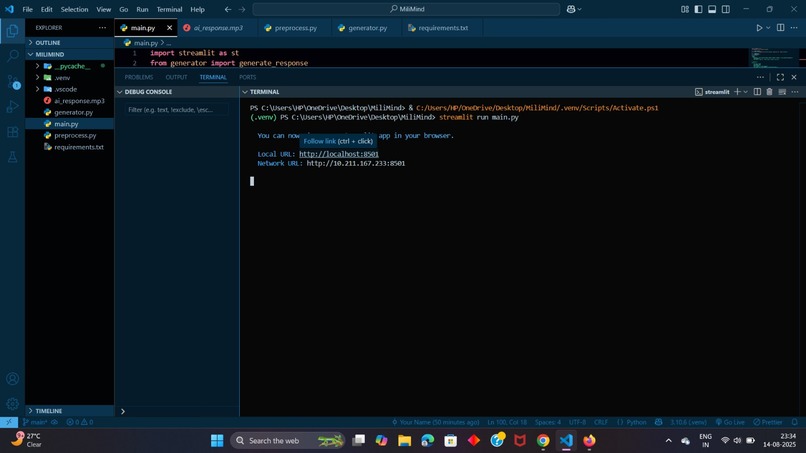Customize layout icon in title bar
Image resolution: width=806 pixels, height=453 pixels.
pyautogui.click(x=685, y=9)
